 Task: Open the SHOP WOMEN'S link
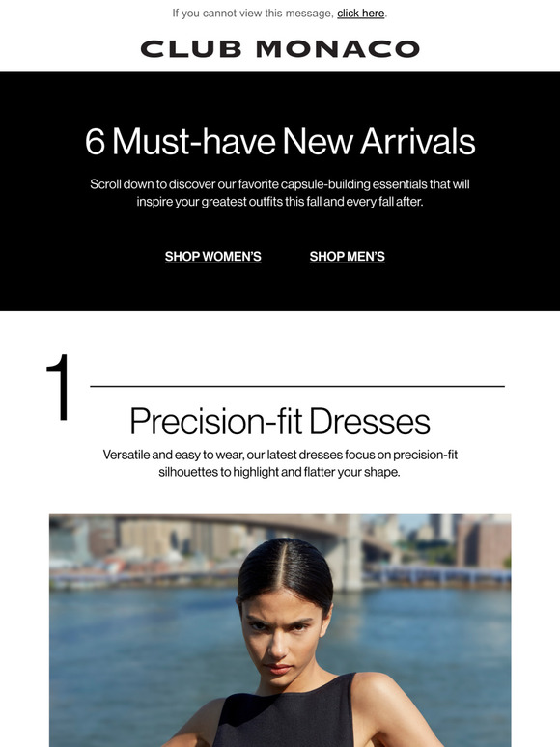pos(213,257)
